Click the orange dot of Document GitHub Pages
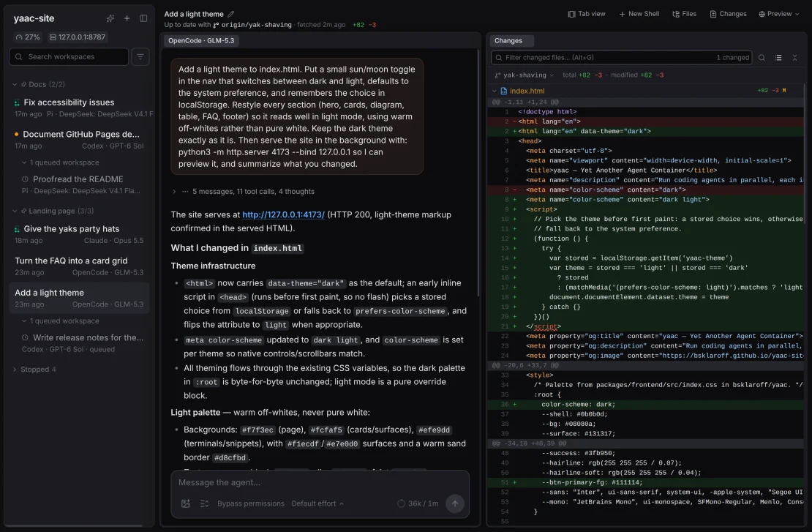812x532 pixels. tap(17, 134)
